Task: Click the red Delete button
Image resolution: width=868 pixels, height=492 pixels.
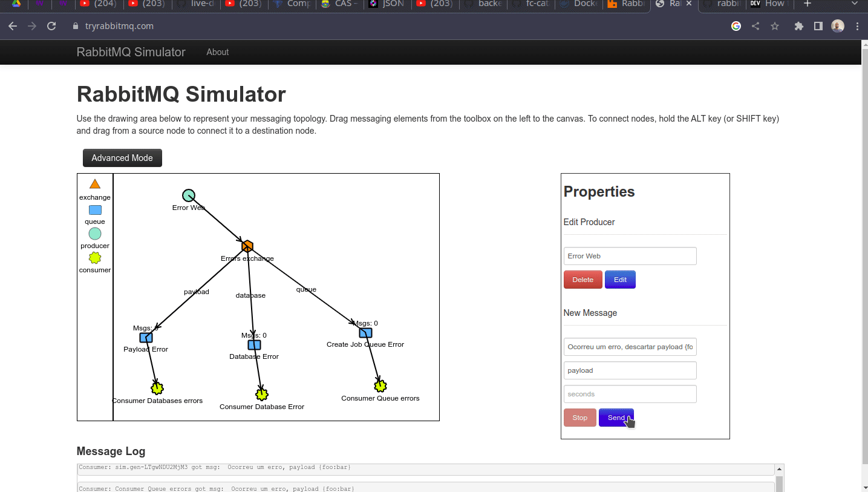Action: (583, 280)
